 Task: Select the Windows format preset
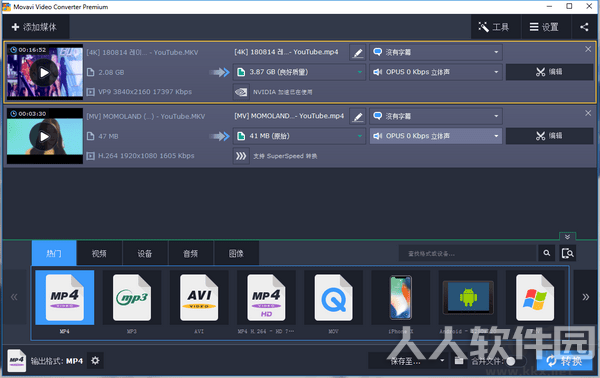pos(535,302)
